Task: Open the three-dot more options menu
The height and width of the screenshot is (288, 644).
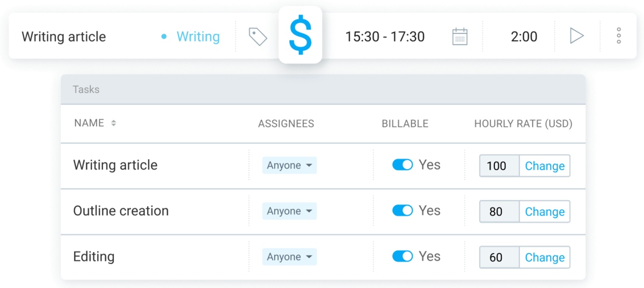Action: point(619,36)
